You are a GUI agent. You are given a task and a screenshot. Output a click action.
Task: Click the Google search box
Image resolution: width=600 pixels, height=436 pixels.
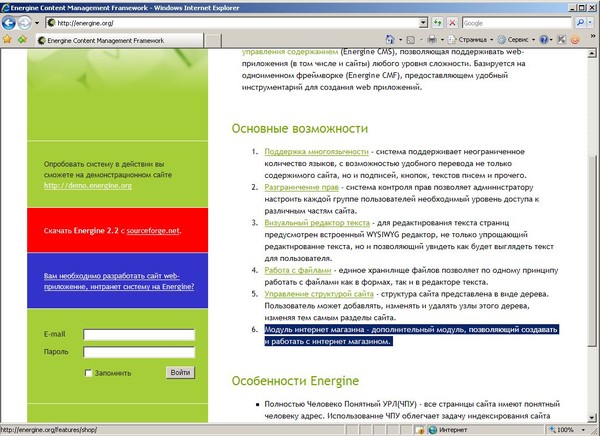(516, 23)
